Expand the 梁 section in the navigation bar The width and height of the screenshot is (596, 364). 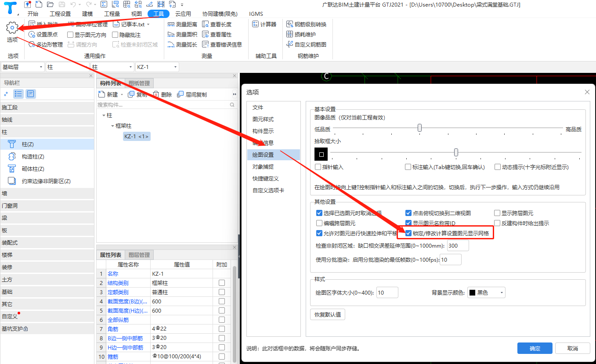click(47, 218)
